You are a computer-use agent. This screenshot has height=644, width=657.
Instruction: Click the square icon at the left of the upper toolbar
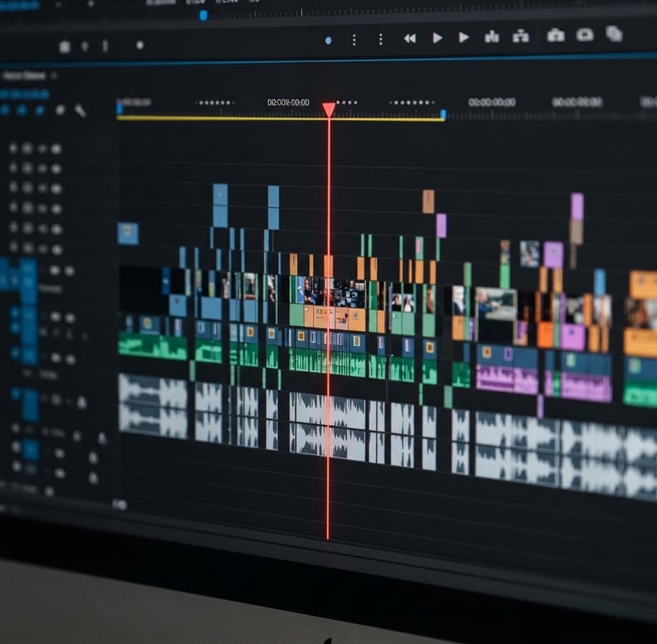tap(64, 46)
